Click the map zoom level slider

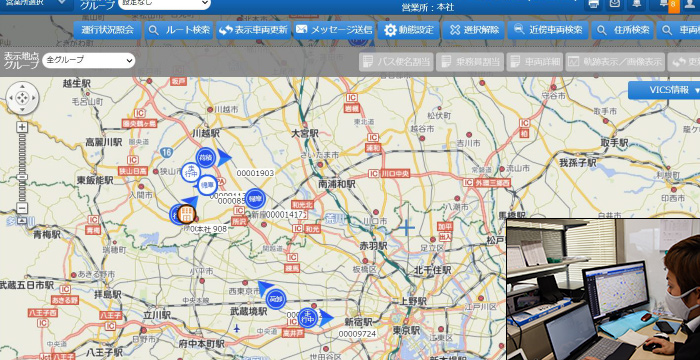coord(22,167)
